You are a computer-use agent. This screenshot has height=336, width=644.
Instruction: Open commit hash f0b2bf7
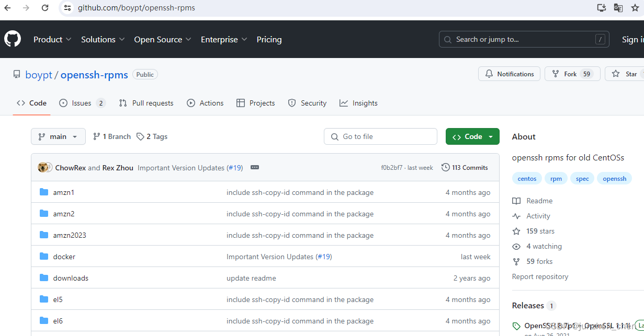[392, 168]
